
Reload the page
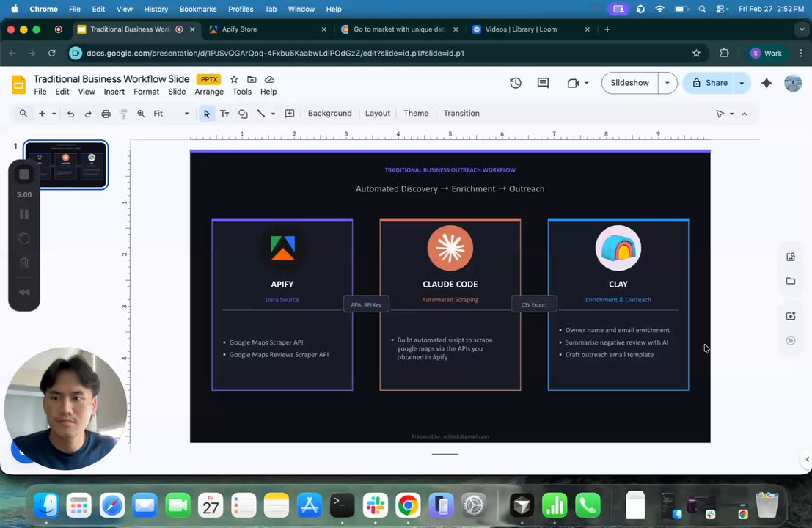[x=52, y=53]
